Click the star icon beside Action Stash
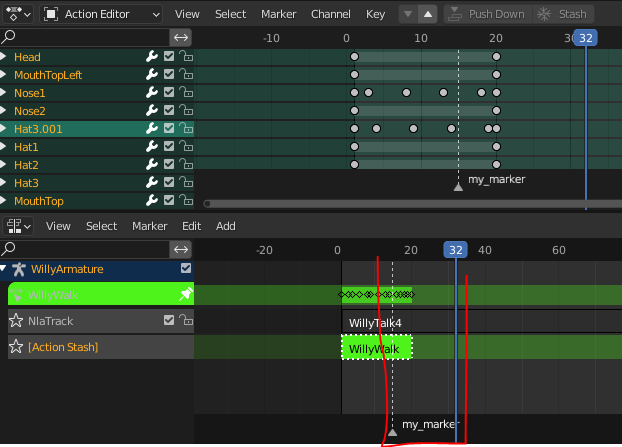 pos(16,347)
